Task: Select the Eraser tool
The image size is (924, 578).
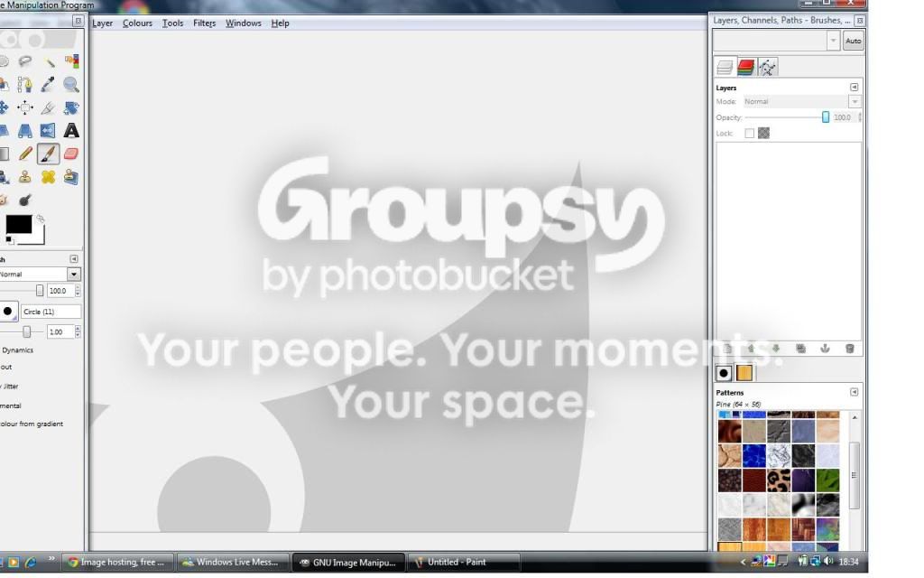Action: click(71, 154)
